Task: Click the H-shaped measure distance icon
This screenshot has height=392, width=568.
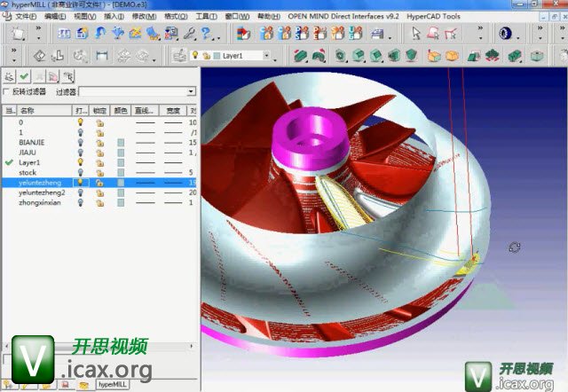Action: pyautogui.click(x=102, y=55)
